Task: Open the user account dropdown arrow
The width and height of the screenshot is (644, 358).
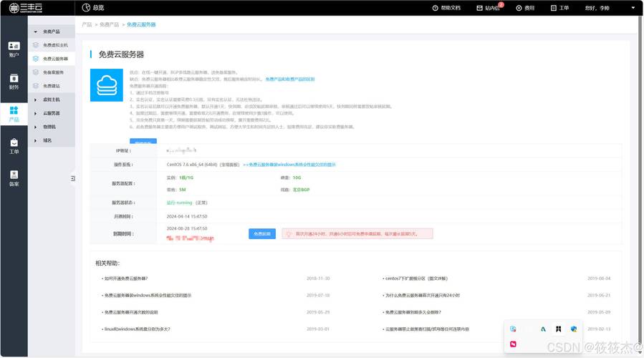Action: [x=633, y=8]
